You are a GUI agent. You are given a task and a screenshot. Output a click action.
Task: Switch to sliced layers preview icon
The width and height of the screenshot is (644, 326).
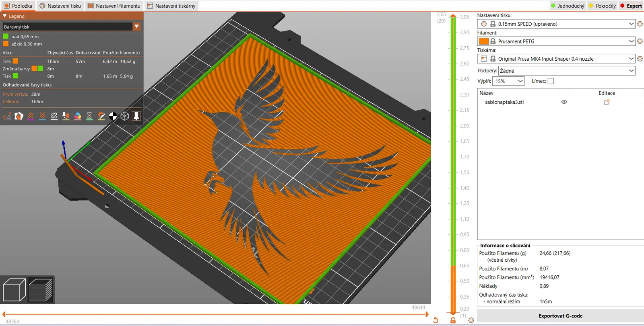pos(40,289)
